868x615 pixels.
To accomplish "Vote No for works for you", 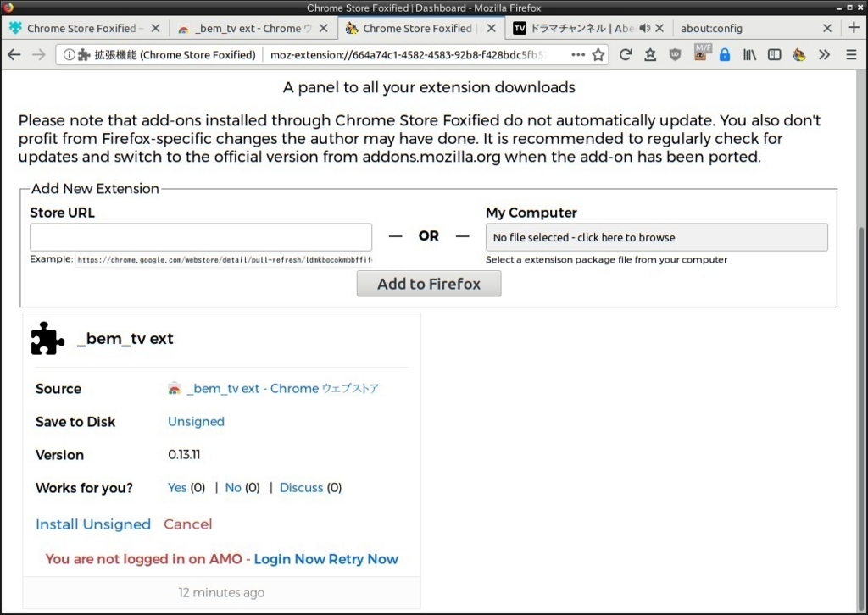I will (x=233, y=488).
